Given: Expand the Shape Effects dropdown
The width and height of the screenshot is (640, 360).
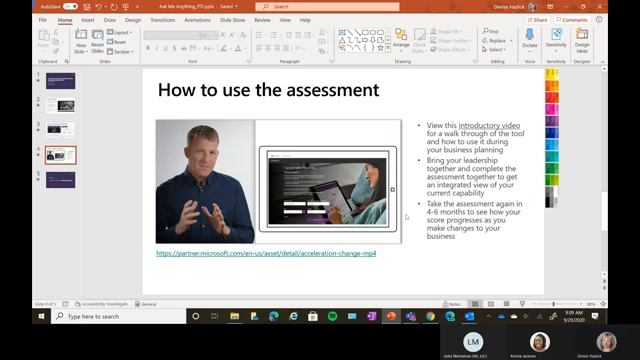Looking at the screenshot, I should [x=451, y=49].
